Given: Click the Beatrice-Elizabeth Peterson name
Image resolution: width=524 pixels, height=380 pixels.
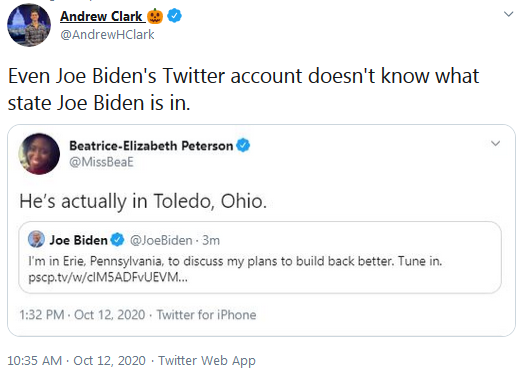Looking at the screenshot, I should pyautogui.click(x=151, y=146).
